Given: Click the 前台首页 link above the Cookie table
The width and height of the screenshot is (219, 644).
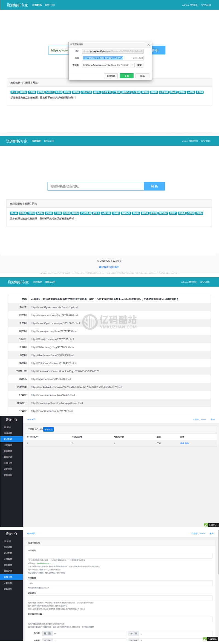Looking at the screenshot, I should (x=31, y=420).
